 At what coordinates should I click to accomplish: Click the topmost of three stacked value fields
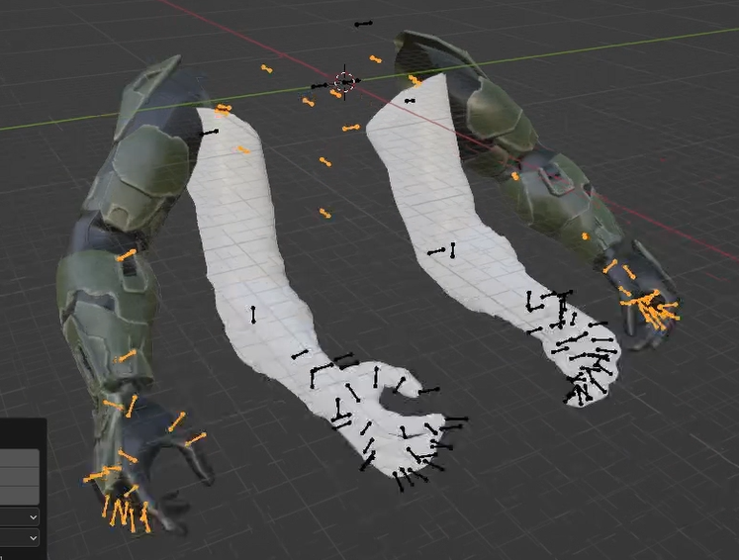point(20,458)
